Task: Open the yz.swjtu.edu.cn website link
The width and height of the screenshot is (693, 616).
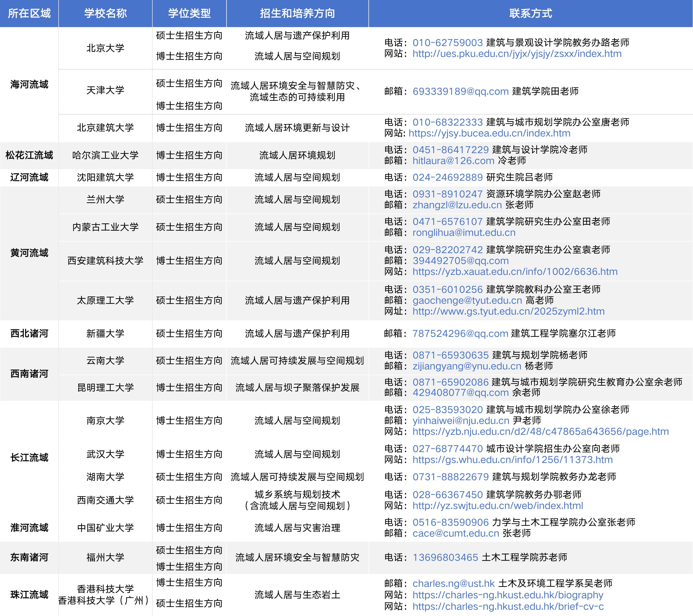Action: click(498, 505)
